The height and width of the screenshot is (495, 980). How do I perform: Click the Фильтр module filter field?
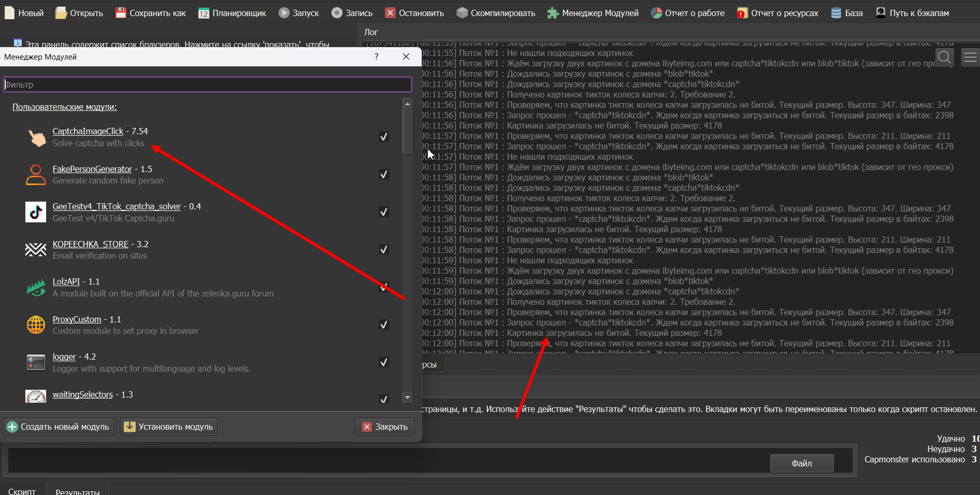coord(207,84)
